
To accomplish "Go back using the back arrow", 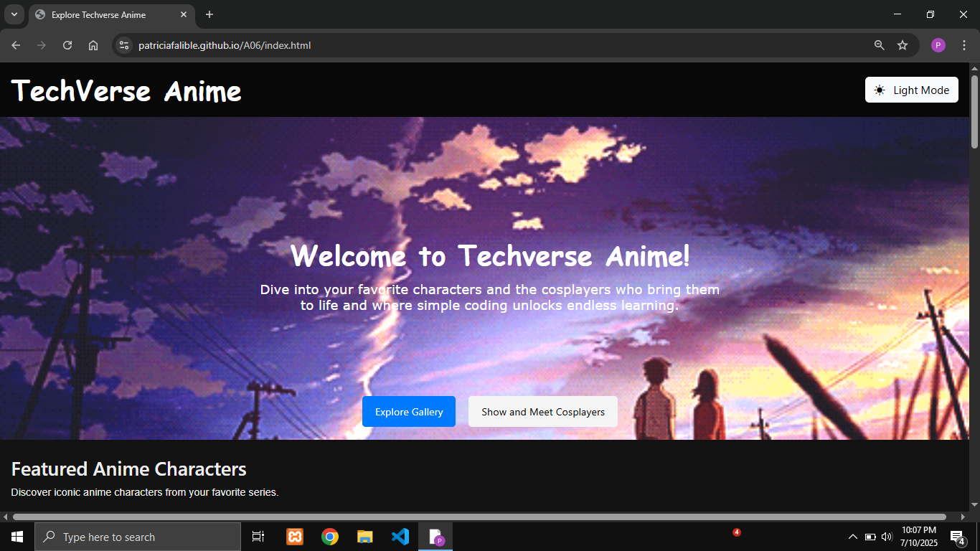I will (x=16, y=45).
